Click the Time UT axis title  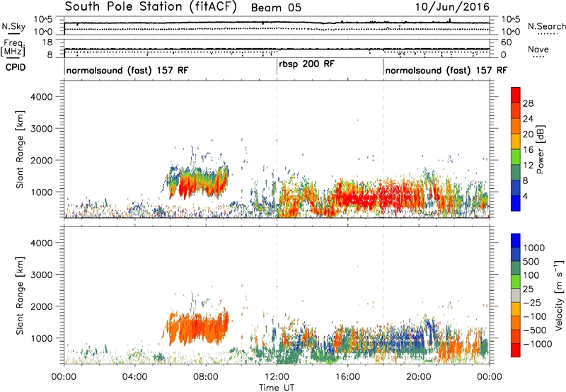coord(277,388)
